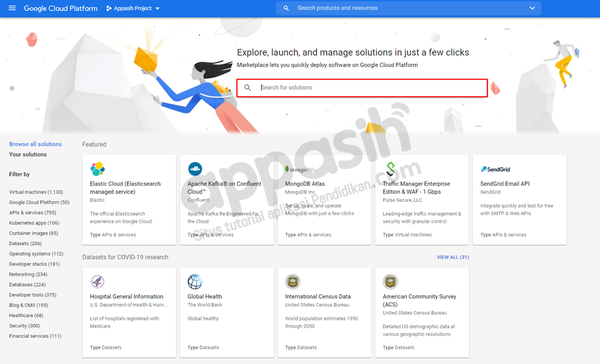Image resolution: width=600 pixels, height=364 pixels.
Task: Open Your solutions
Action: pyautogui.click(x=28, y=154)
